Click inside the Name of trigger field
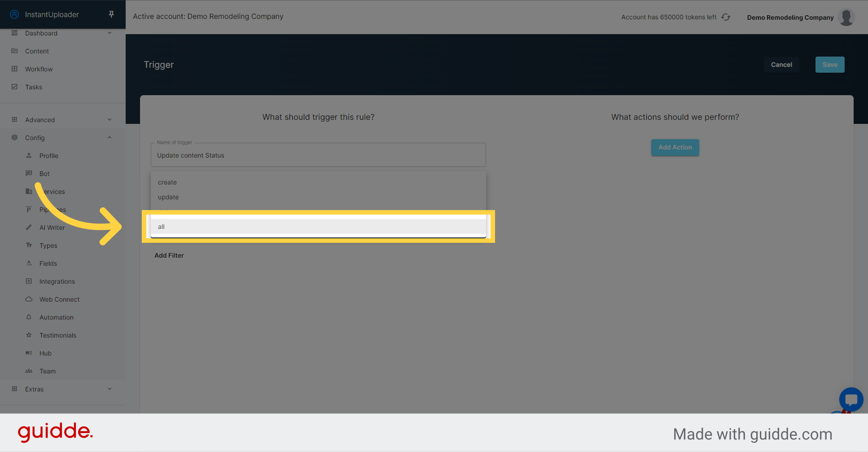 click(x=318, y=155)
